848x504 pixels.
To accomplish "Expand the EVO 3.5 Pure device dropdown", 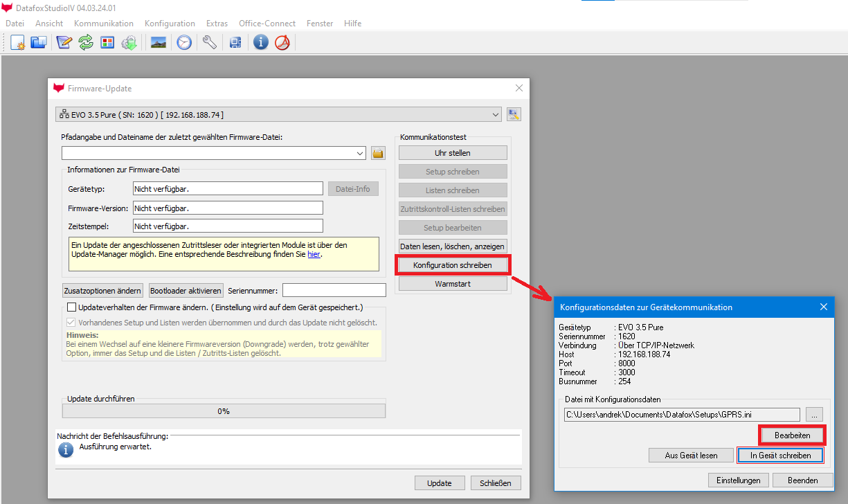I will click(496, 115).
